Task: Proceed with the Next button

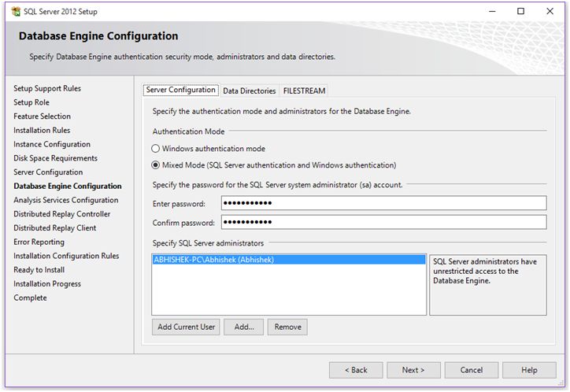Action: pos(413,370)
